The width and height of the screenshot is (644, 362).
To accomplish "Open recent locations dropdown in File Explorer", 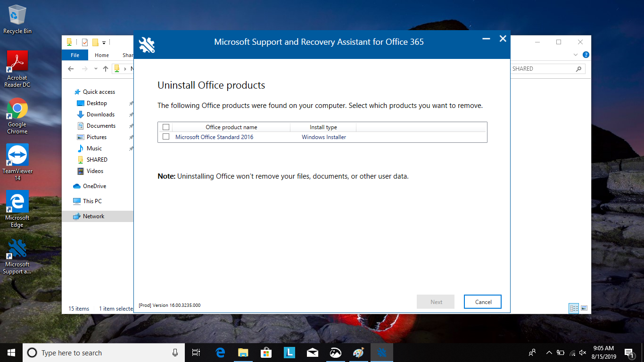I will point(96,69).
